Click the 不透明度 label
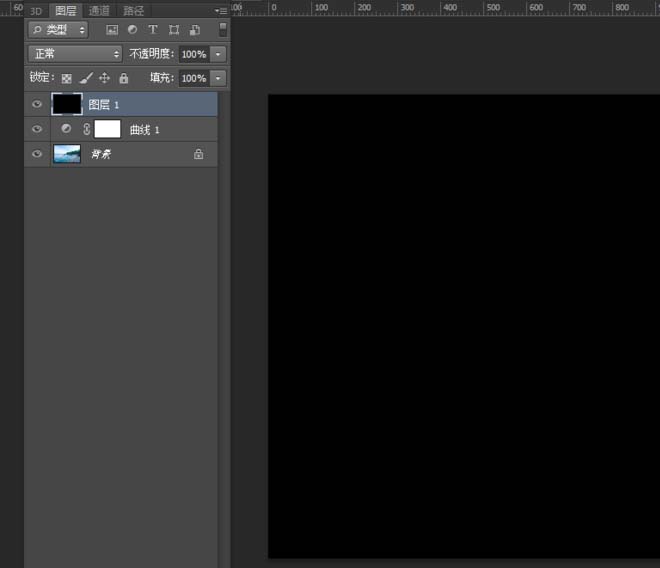The height and width of the screenshot is (568, 660). tap(151, 53)
